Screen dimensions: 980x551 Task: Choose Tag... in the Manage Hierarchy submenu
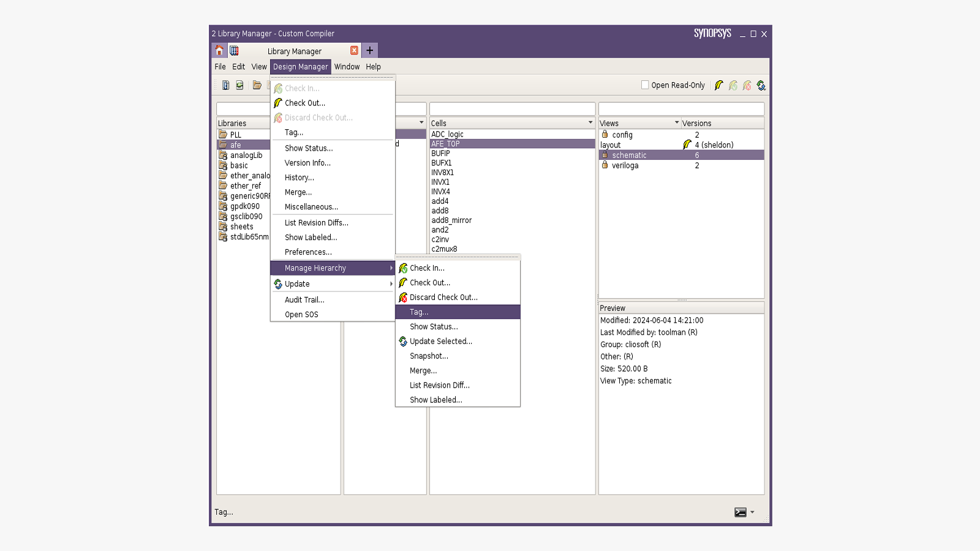458,312
